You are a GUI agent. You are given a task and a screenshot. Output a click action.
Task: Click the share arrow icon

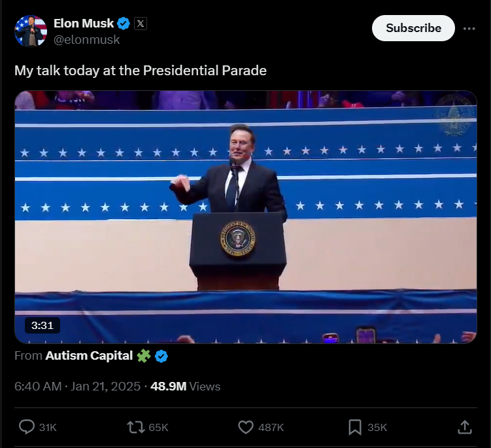tap(464, 427)
